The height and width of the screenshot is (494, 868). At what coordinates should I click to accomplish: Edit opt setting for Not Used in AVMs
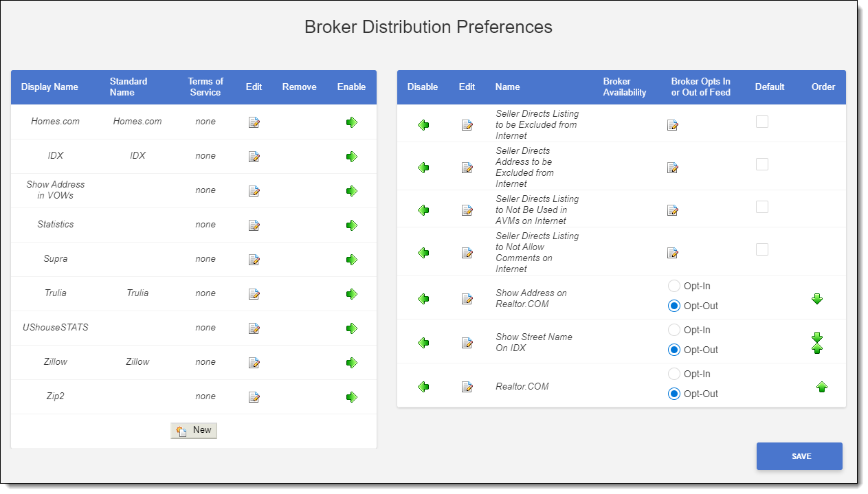672,210
